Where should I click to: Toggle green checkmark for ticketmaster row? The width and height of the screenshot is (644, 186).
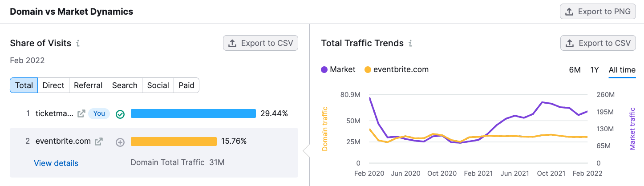[120, 114]
